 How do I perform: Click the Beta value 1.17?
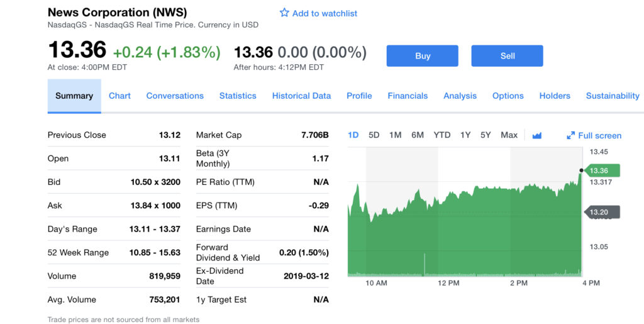click(320, 159)
